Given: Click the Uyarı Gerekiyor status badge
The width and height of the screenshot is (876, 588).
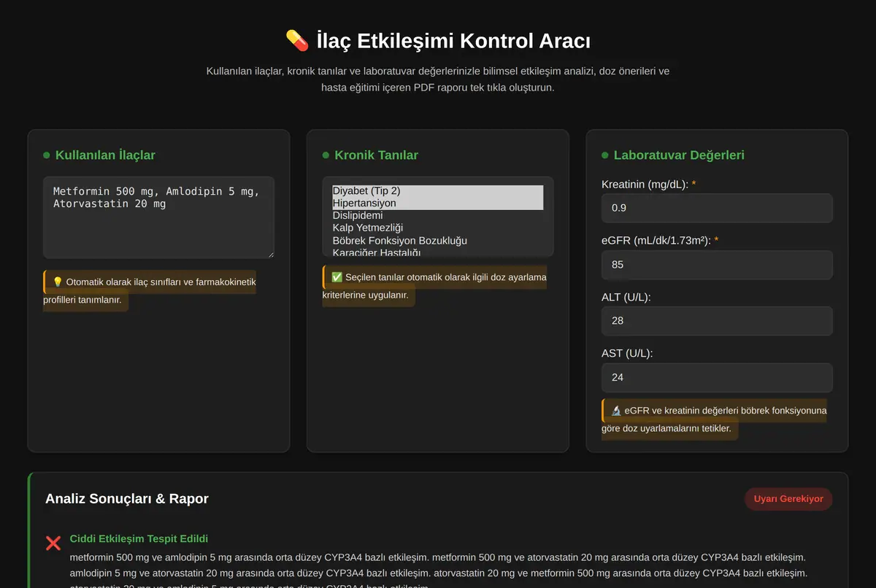Looking at the screenshot, I should tap(788, 499).
